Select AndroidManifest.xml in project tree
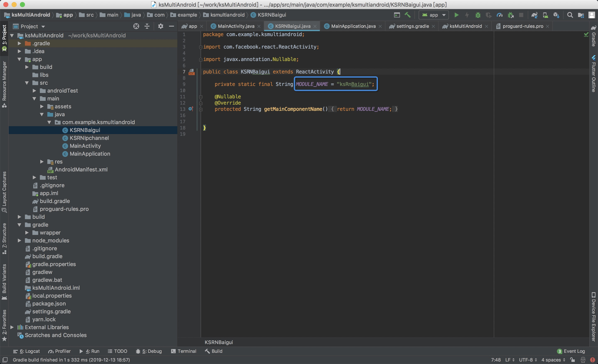Screen dimensions: 598x364 81,169
